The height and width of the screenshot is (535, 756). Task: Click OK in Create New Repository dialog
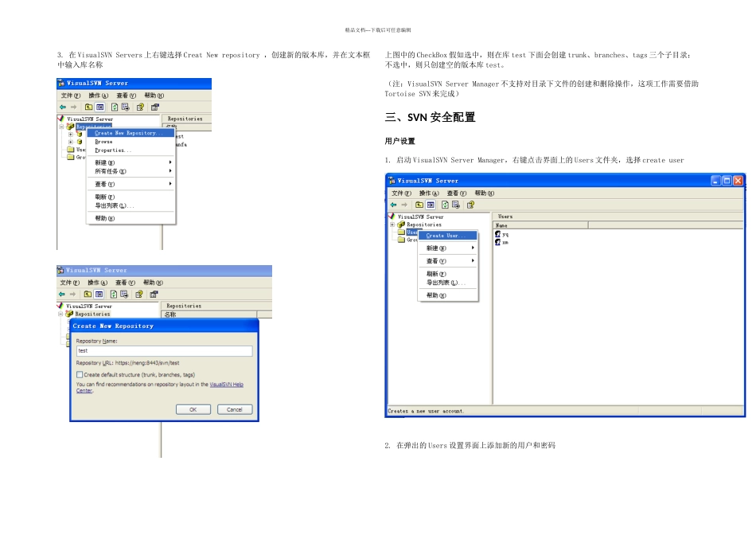pos(193,409)
